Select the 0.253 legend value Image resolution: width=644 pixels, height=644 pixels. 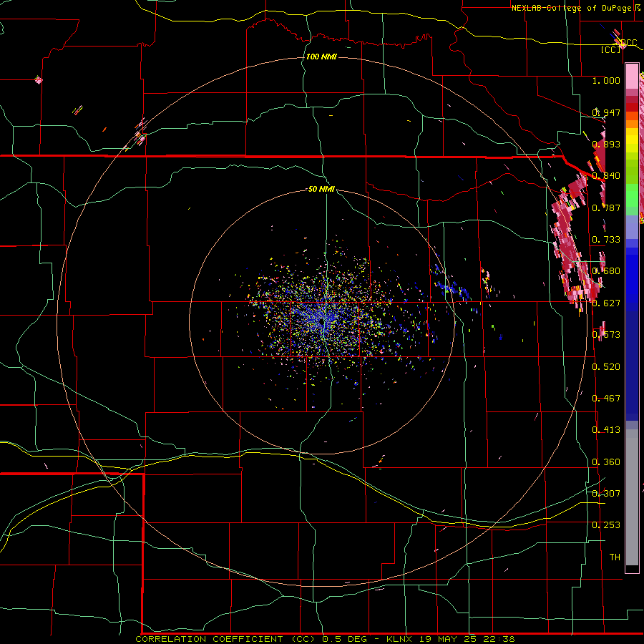pyautogui.click(x=606, y=525)
